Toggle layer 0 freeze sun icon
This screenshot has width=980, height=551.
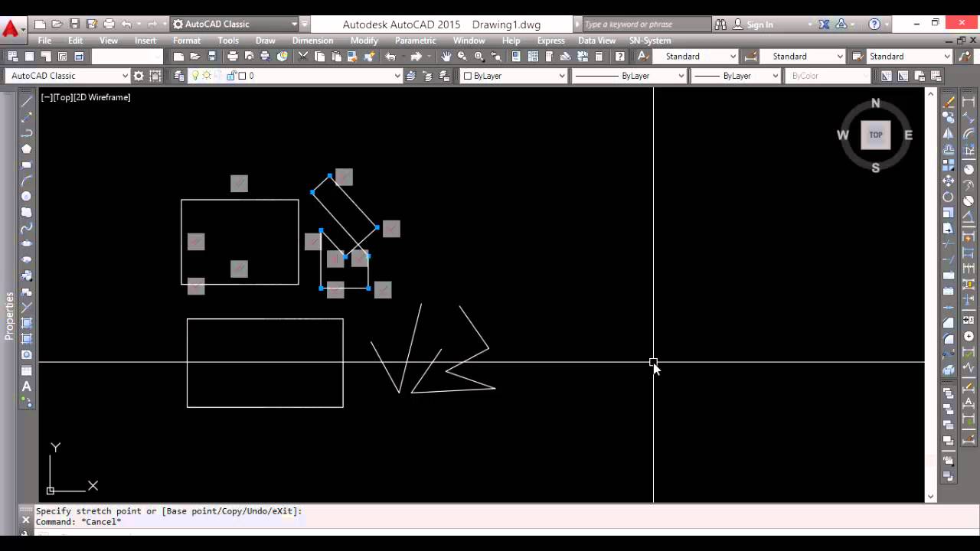pos(207,76)
